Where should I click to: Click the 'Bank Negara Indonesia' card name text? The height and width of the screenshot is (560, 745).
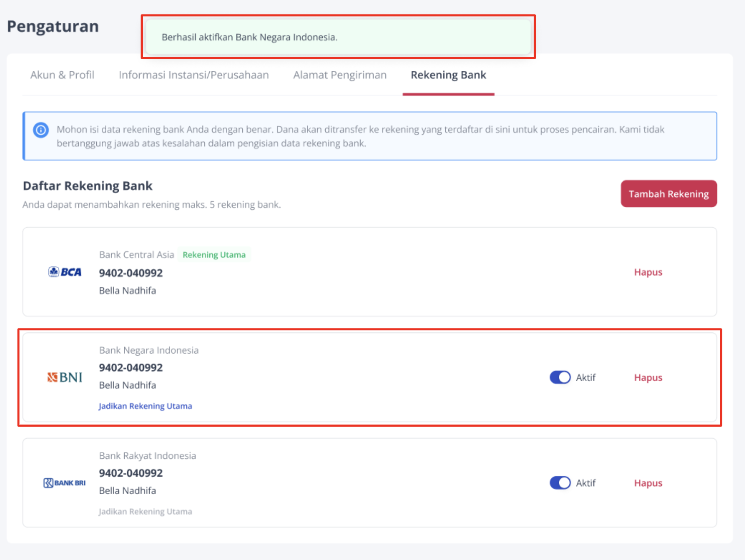[x=149, y=350]
